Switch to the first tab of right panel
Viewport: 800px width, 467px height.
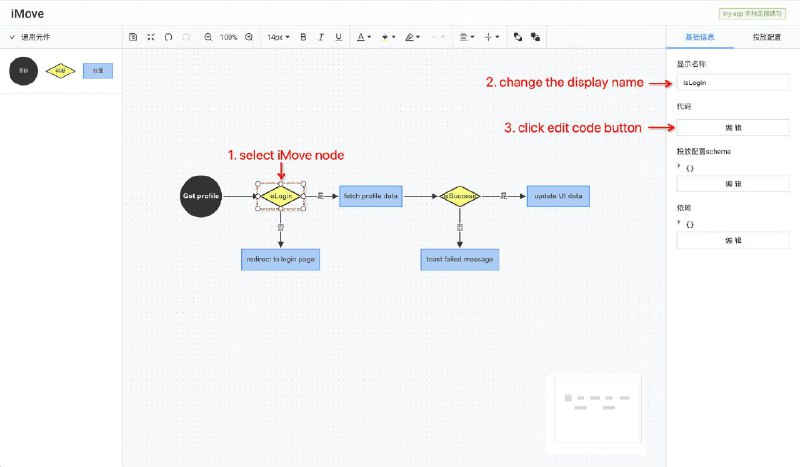tap(700, 37)
